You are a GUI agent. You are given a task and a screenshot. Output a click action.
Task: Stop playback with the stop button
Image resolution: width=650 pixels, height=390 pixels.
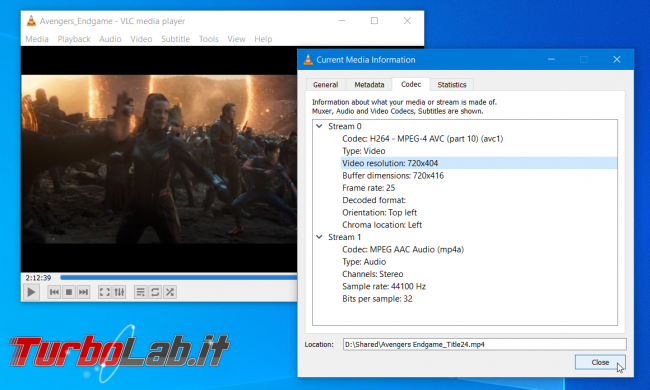tap(69, 292)
